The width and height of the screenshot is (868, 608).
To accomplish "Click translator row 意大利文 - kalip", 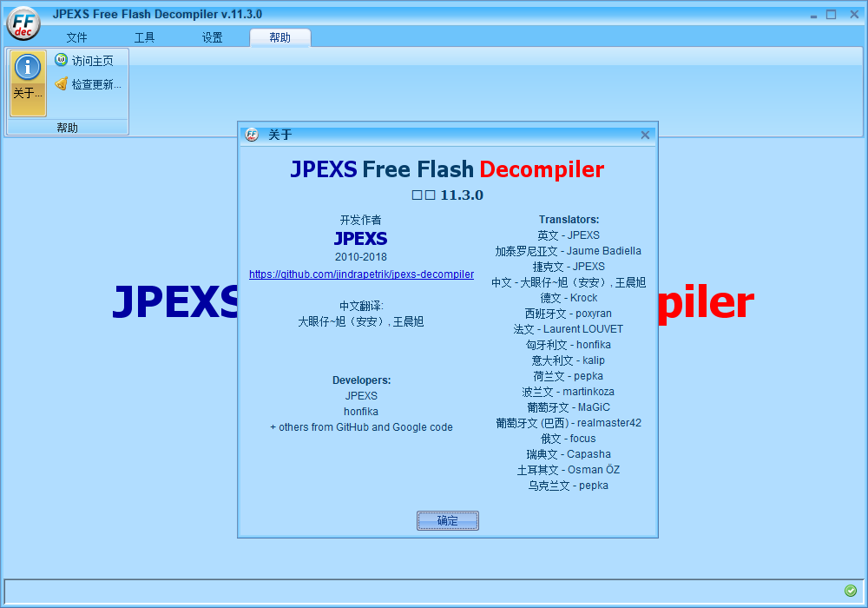I will [569, 360].
